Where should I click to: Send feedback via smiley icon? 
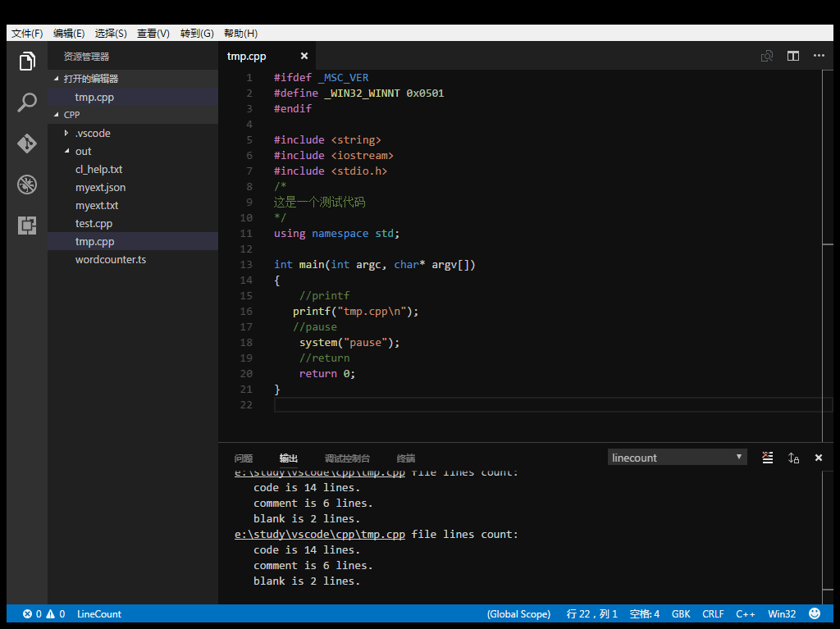click(x=815, y=614)
